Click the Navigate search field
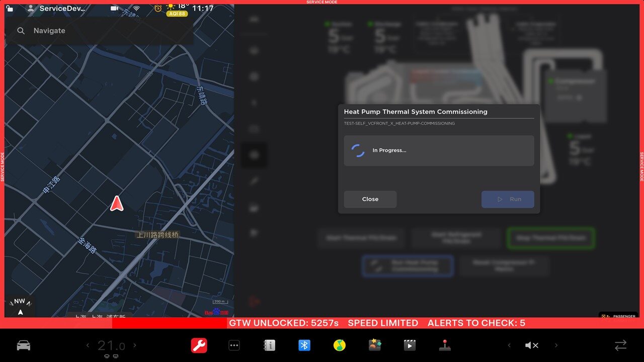 [x=101, y=31]
